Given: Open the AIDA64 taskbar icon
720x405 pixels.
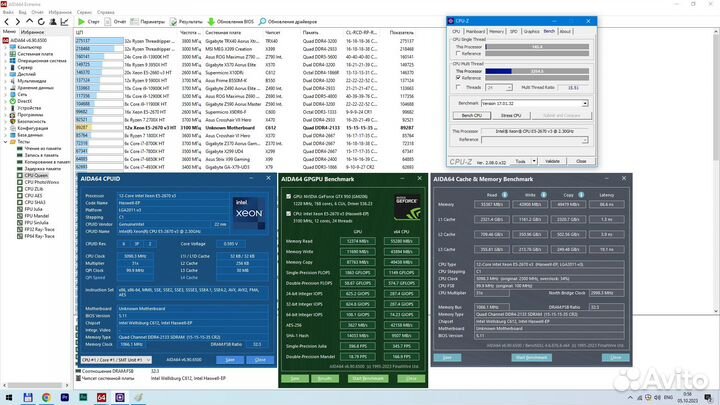Looking at the screenshot, I should pos(101,397).
